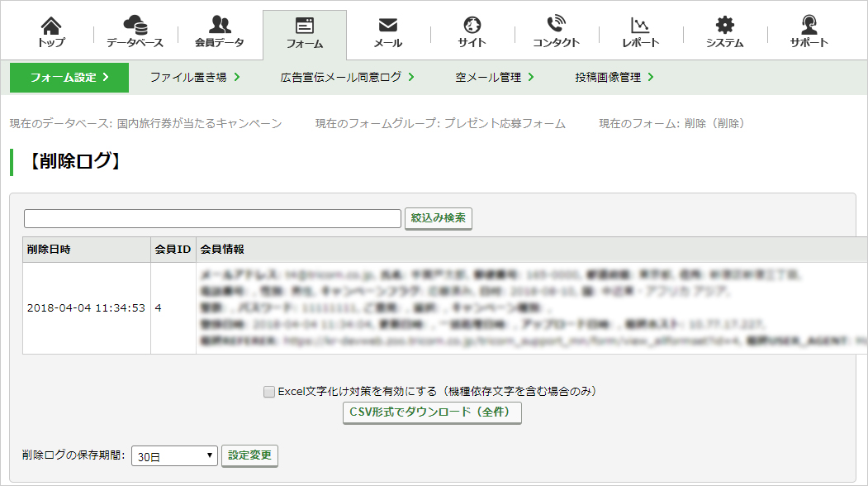Screen dimensions: 868x486
Task: Click the 会員ID column header
Action: [173, 250]
